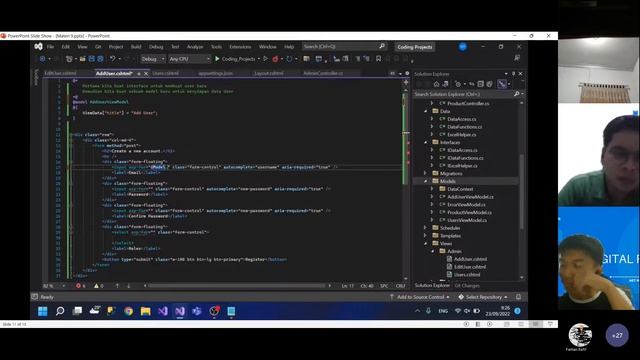Click the navigate up arrow in editor status

coord(117,286)
